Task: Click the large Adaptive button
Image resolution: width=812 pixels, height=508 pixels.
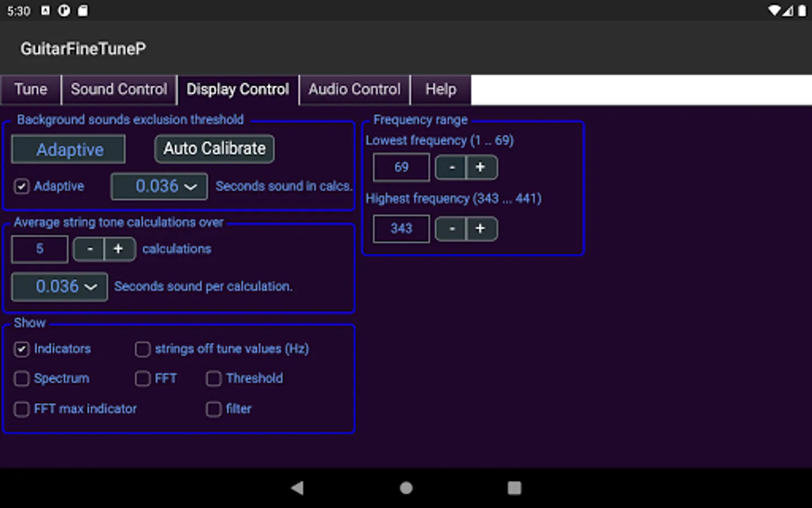Action: coord(68,150)
